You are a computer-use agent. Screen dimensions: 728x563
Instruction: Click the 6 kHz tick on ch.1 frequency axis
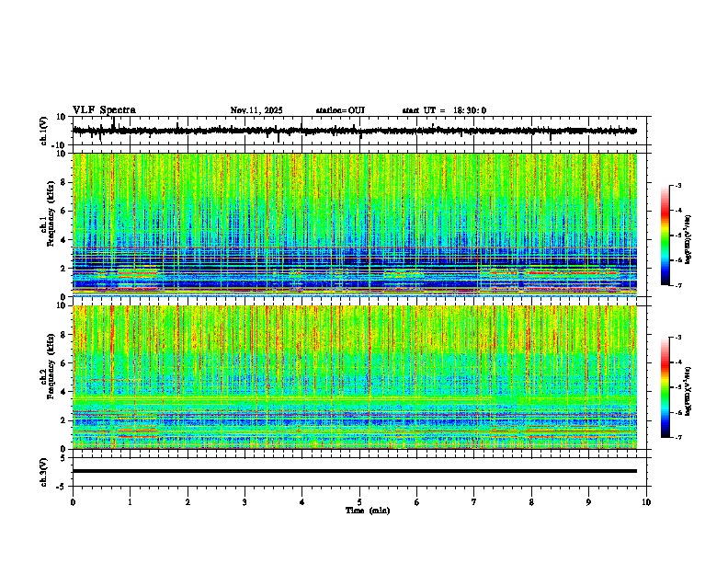(63, 211)
